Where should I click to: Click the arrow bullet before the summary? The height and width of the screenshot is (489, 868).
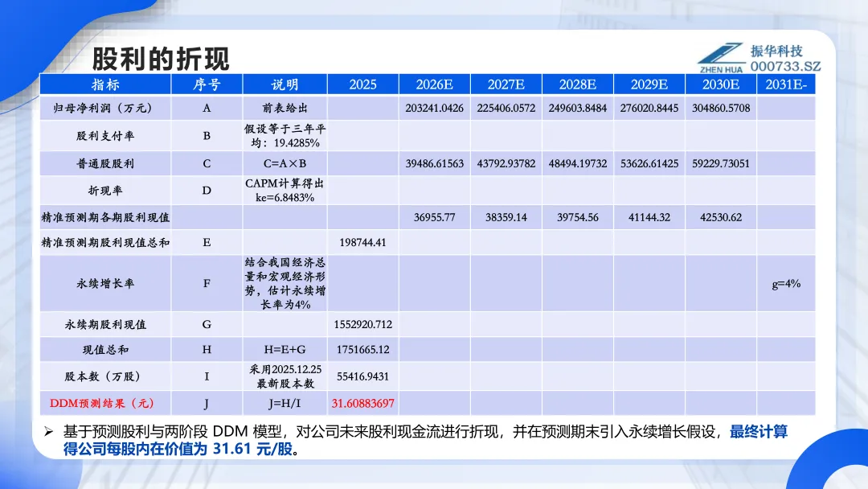coord(49,431)
